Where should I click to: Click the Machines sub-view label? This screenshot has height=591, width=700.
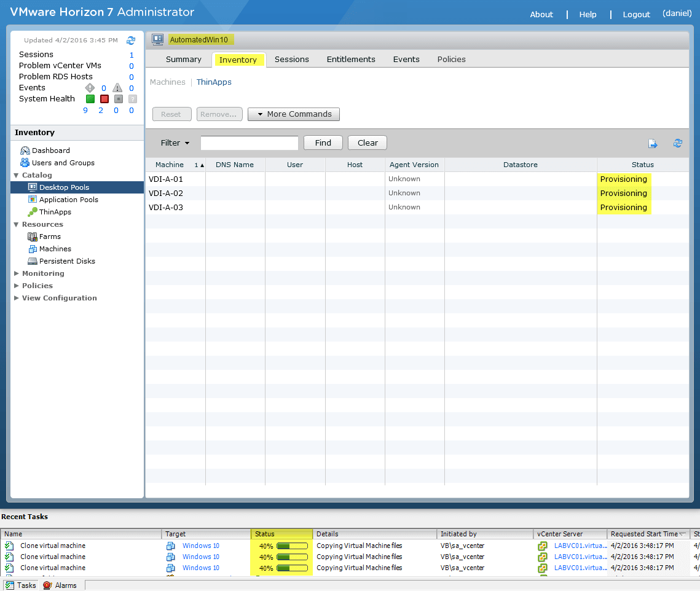point(167,82)
